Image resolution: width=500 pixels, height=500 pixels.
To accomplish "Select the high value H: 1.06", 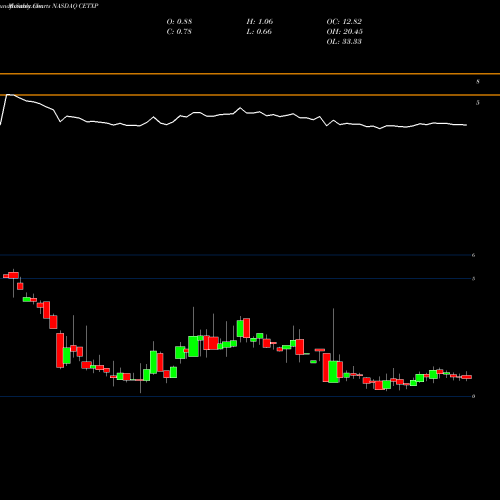I will pyautogui.click(x=260, y=21).
